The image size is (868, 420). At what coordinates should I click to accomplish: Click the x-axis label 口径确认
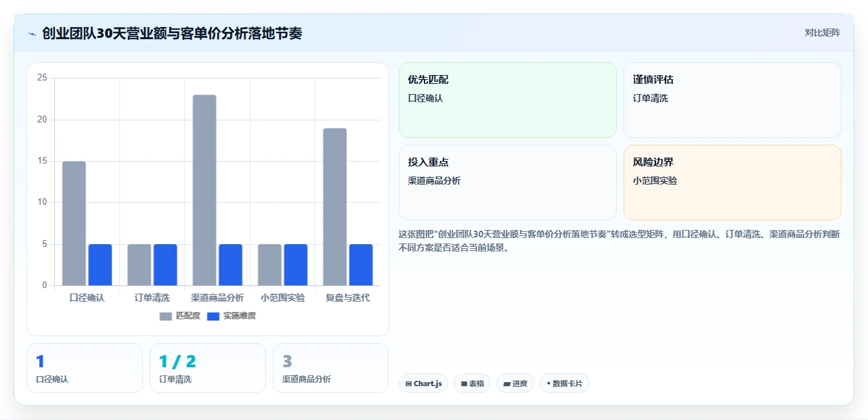87,298
